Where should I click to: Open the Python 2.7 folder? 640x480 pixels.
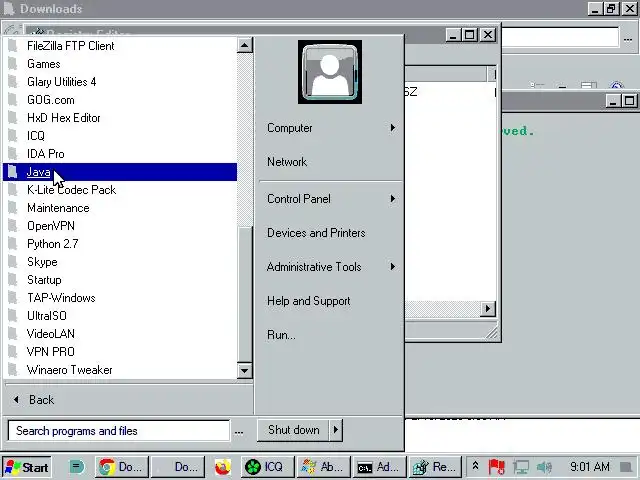point(120,244)
